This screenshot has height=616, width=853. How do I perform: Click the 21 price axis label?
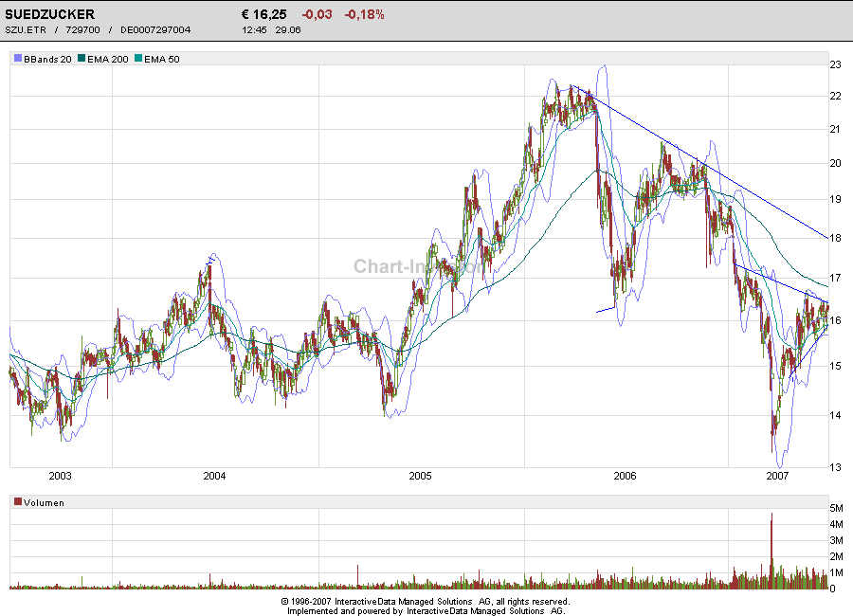[835, 129]
